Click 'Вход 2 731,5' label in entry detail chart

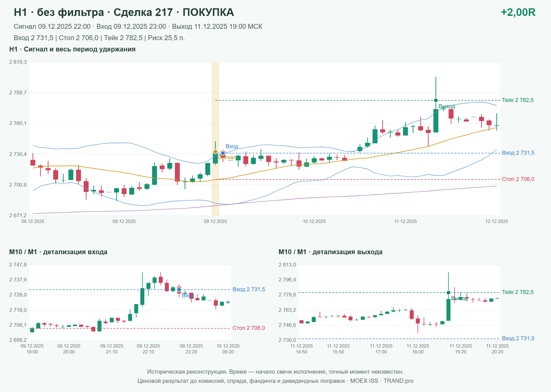coord(249,289)
